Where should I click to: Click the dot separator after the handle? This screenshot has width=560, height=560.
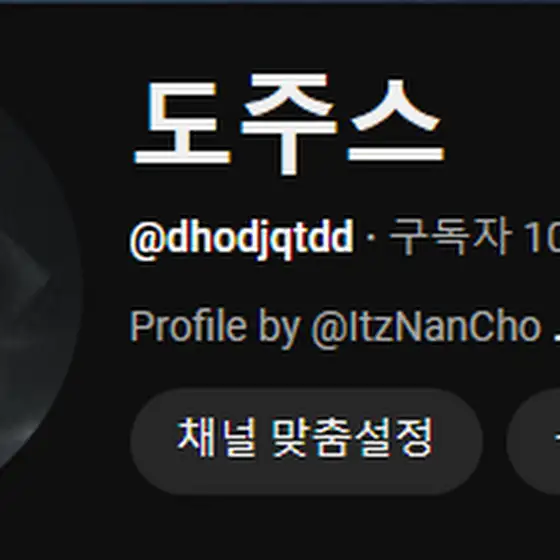coord(371,237)
